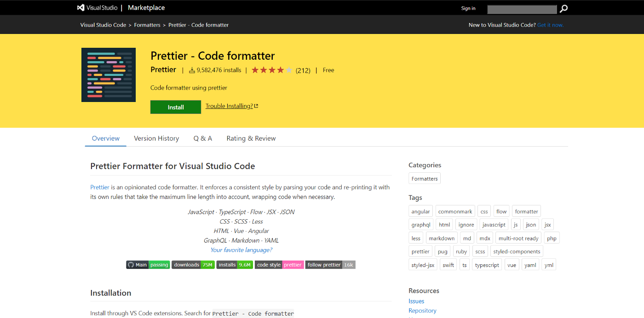Click the Visual Studio logo icon
Viewport: 644px width, 318px height.
point(81,8)
